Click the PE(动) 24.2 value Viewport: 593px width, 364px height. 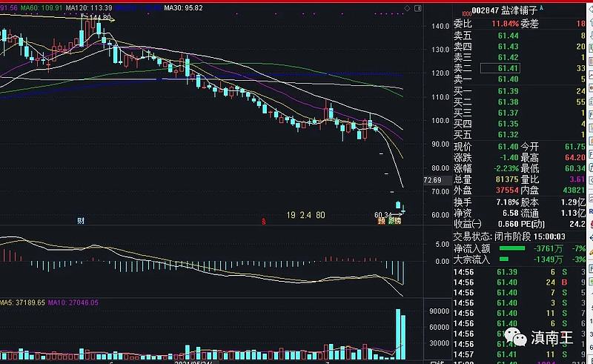click(x=577, y=225)
